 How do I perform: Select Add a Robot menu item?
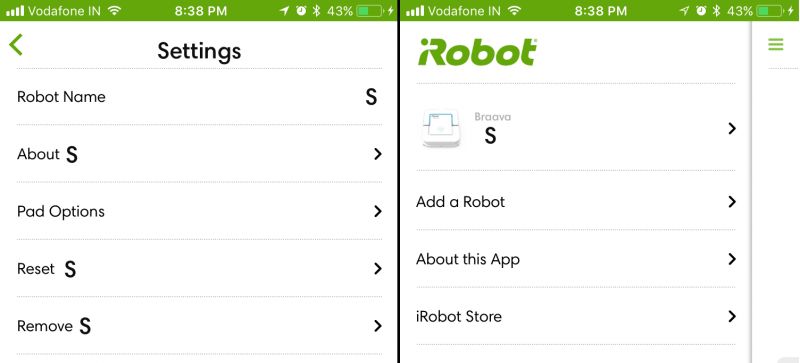(576, 202)
